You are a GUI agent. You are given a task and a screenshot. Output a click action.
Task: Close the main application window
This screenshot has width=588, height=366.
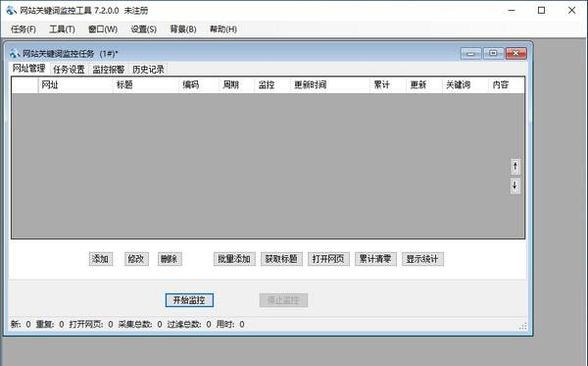(x=571, y=11)
